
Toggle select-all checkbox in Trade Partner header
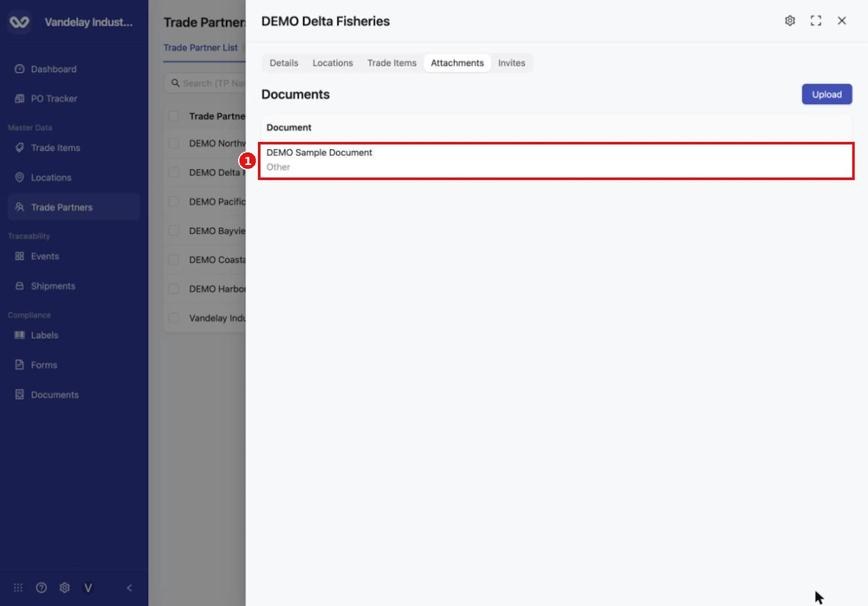tap(174, 116)
